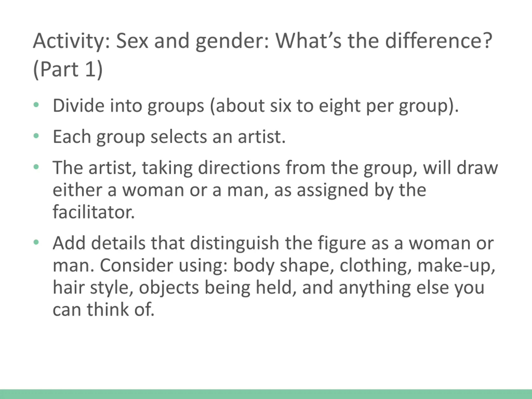Image resolution: width=532 pixels, height=399 pixels.
Task: Click the green footer bar
Action: [266, 394]
